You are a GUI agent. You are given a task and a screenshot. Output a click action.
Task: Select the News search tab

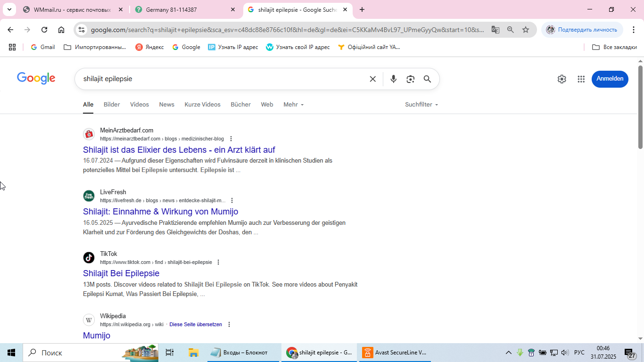click(167, 105)
